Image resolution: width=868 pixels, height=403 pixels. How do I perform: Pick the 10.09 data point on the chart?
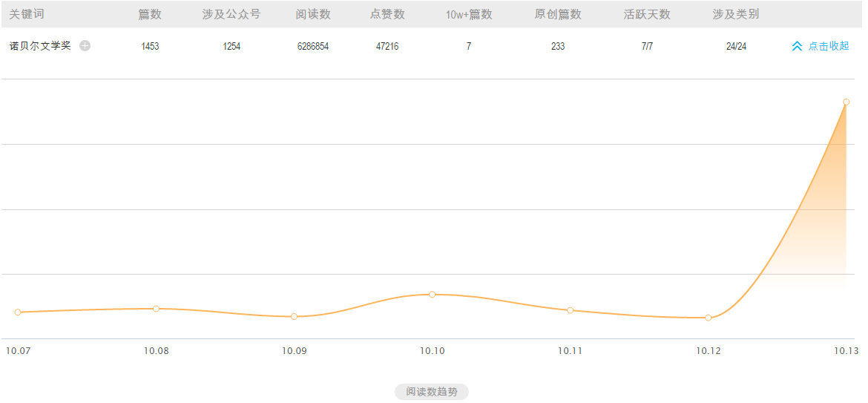point(294,317)
